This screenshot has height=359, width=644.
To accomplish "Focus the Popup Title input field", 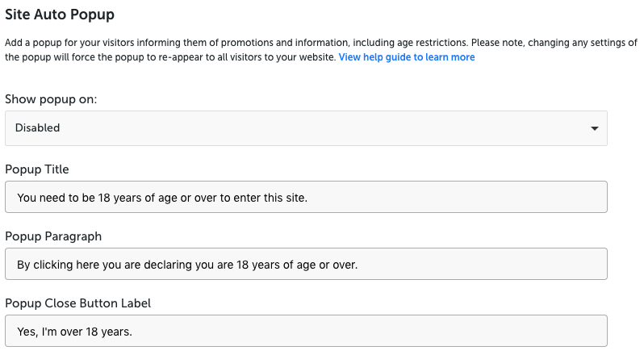I will coord(306,197).
